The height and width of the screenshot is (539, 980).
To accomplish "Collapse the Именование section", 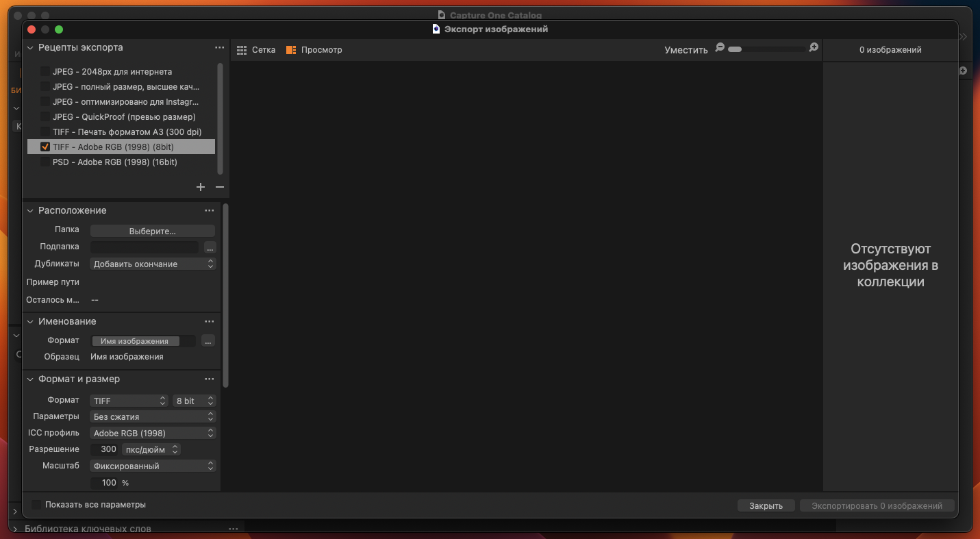I will click(30, 322).
